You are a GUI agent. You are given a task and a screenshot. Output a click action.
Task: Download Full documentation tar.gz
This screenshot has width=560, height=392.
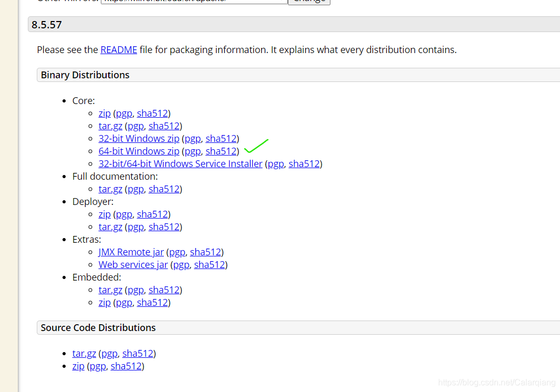point(110,189)
